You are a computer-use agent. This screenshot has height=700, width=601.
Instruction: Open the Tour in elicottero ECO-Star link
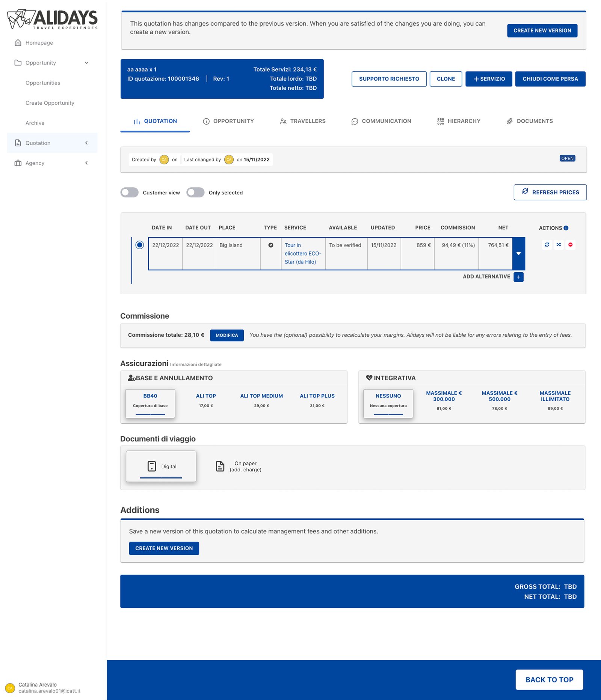tap(303, 253)
